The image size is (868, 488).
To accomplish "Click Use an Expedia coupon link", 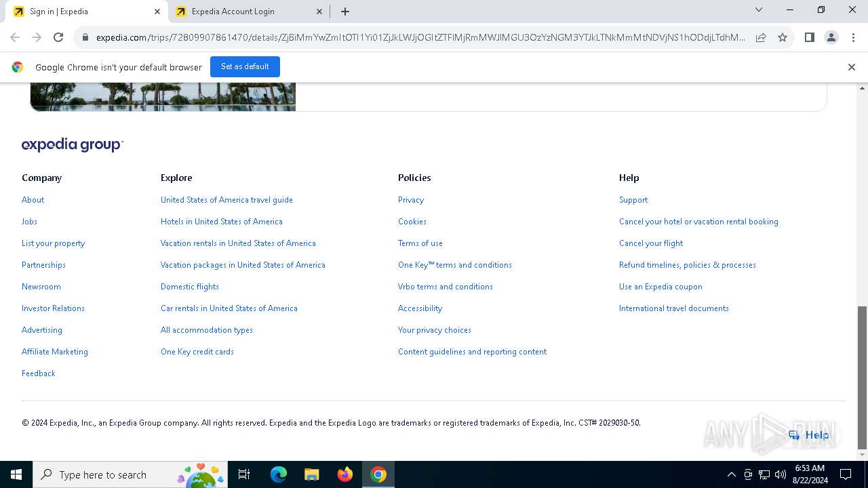I will (x=660, y=287).
